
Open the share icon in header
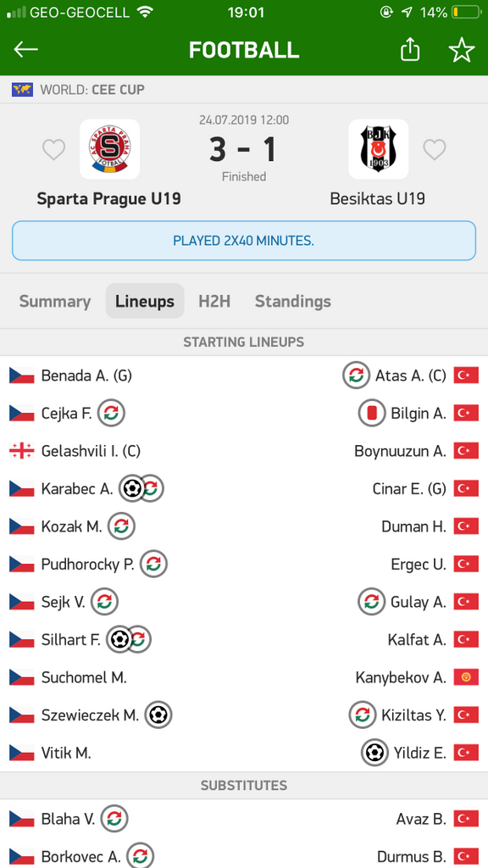click(x=410, y=50)
